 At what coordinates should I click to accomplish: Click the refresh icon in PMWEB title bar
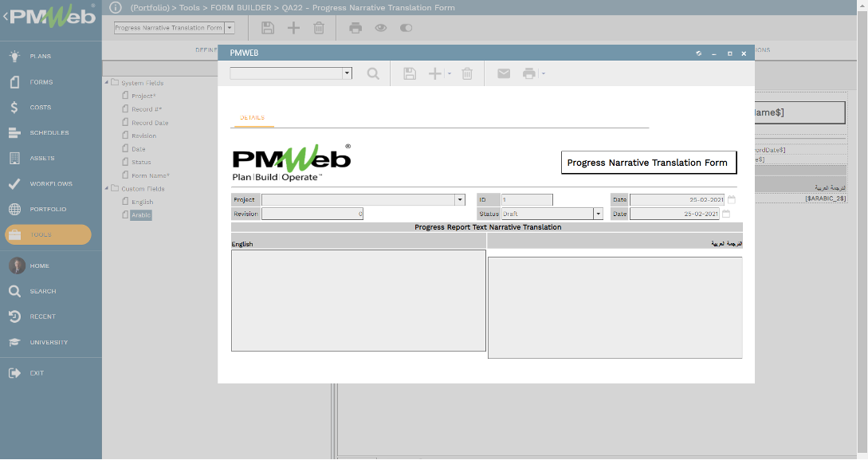click(698, 53)
